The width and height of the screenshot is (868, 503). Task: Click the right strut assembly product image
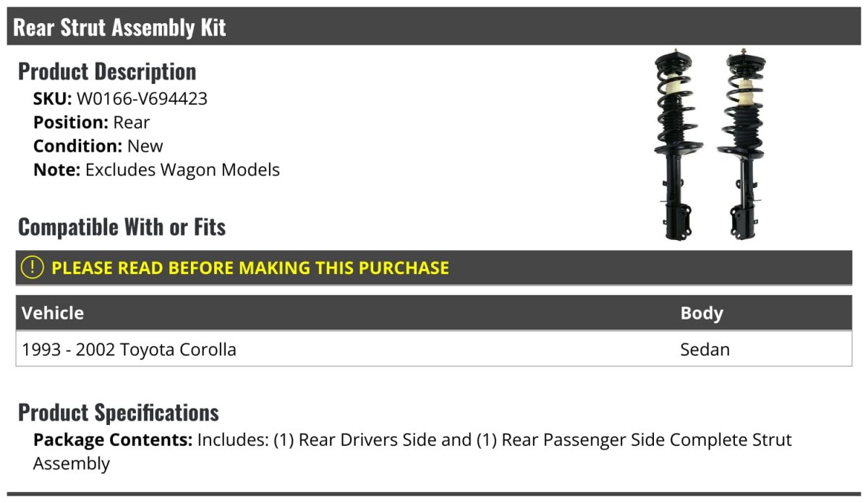tap(743, 145)
